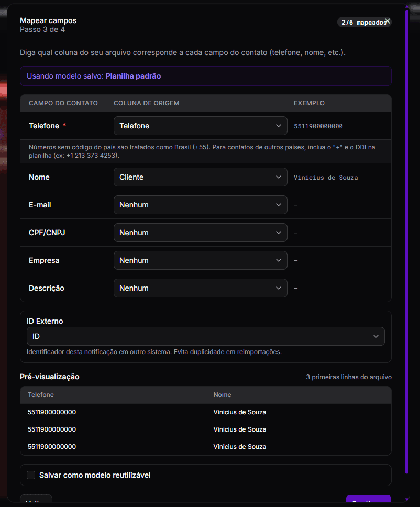
Task: Open the Telefone source column dropdown
Action: [x=200, y=126]
